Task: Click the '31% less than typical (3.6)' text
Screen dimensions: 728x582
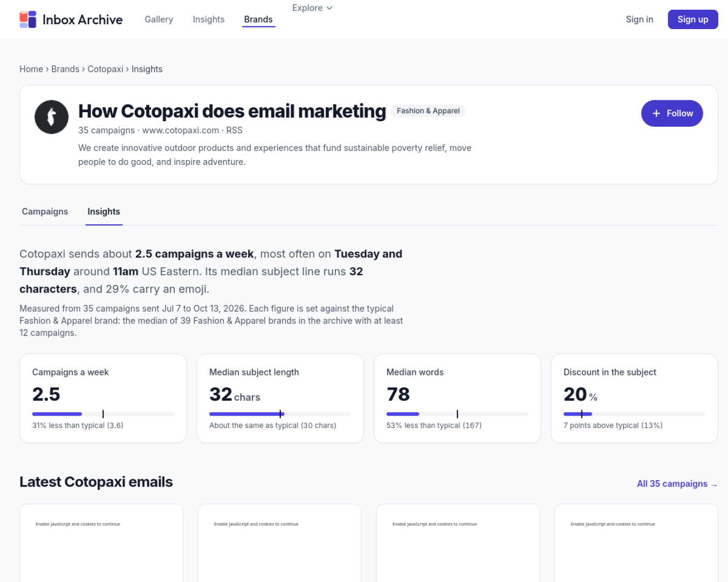Action: (78, 425)
